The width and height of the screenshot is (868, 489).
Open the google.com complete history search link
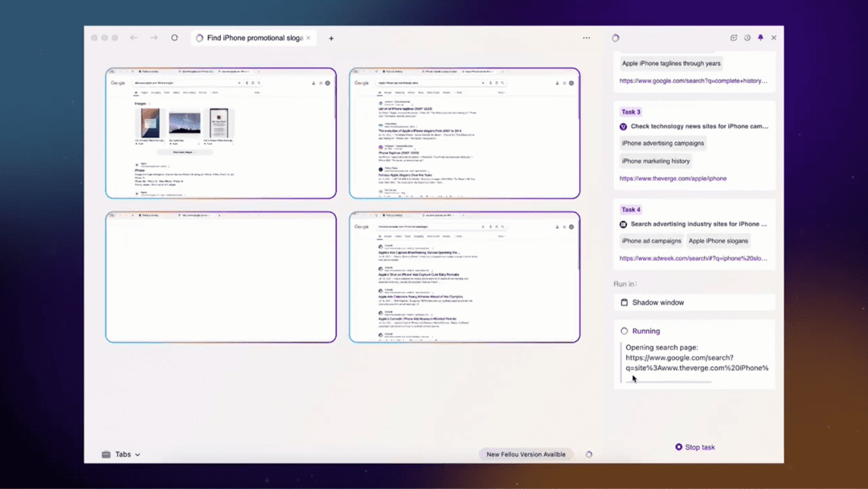[x=693, y=81]
